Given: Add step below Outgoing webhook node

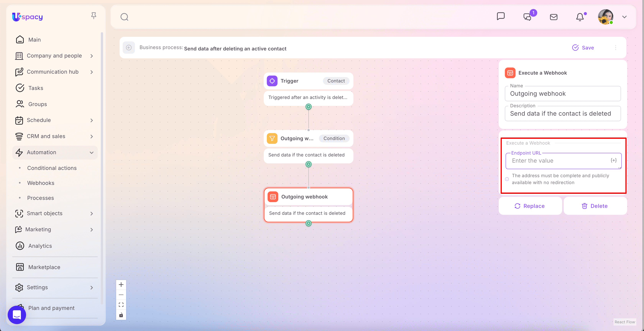Looking at the screenshot, I should coord(309,223).
